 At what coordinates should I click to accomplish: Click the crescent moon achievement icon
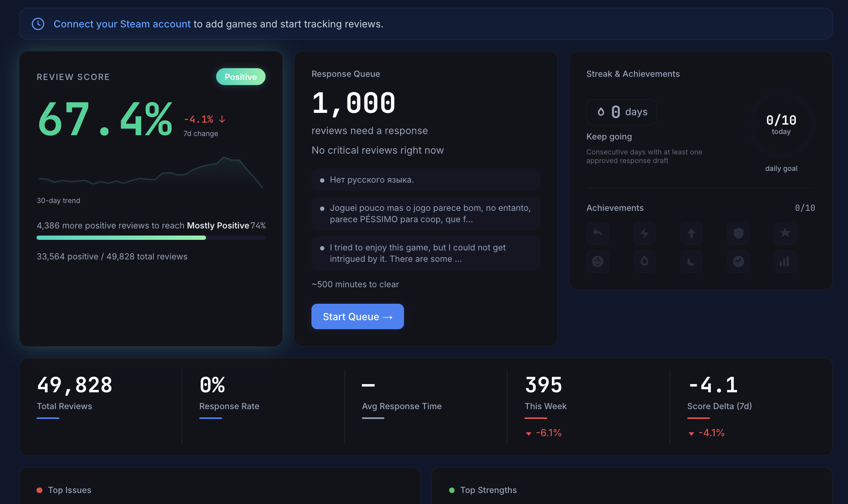coord(692,261)
